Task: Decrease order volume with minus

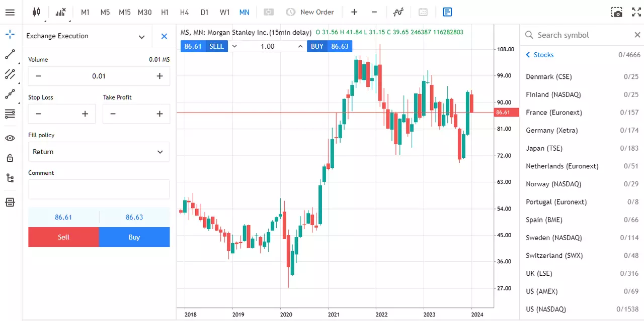Action: click(38, 76)
